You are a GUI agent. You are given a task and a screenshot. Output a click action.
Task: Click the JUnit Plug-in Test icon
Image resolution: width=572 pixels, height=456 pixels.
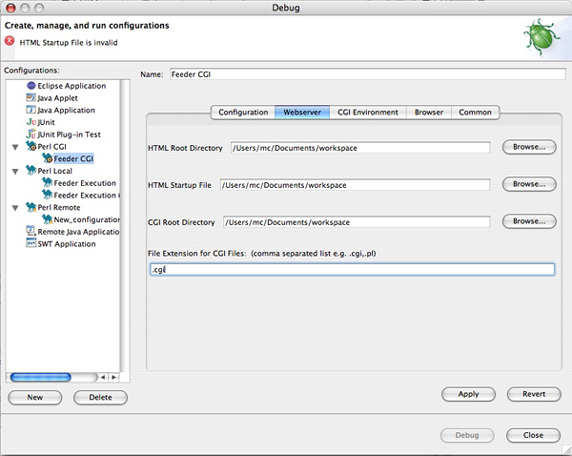[31, 134]
